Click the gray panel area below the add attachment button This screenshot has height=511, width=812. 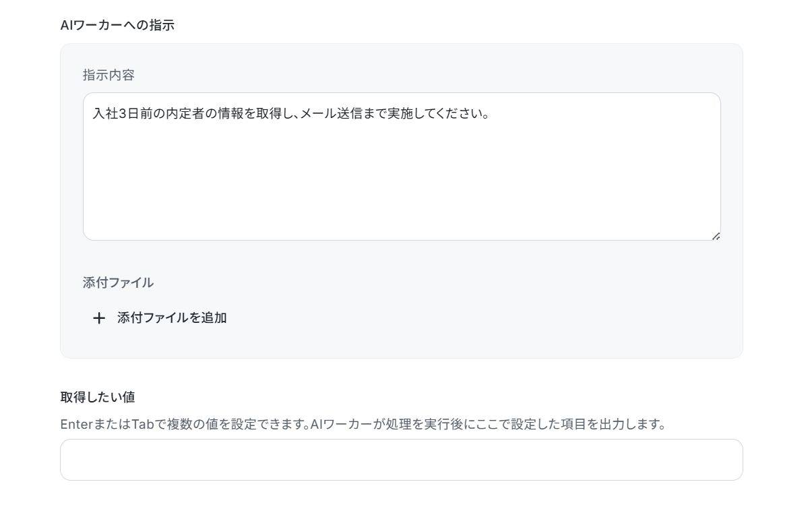point(402,344)
